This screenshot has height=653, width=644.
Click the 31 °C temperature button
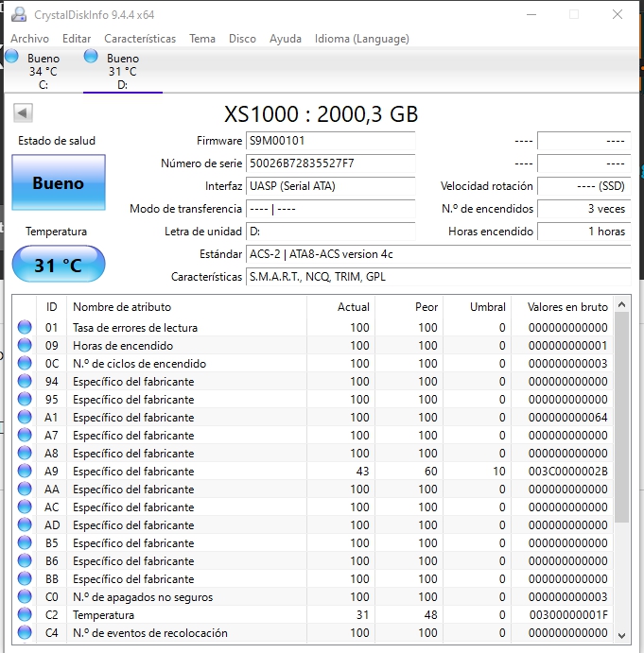pyautogui.click(x=59, y=264)
